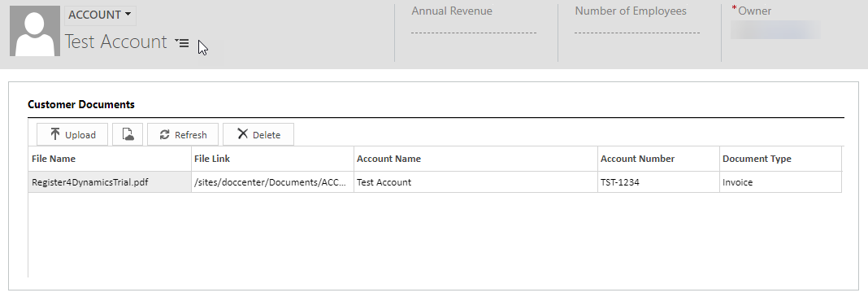This screenshot has width=868, height=297.
Task: Click the Test Account cell in grid
Action: pos(476,181)
